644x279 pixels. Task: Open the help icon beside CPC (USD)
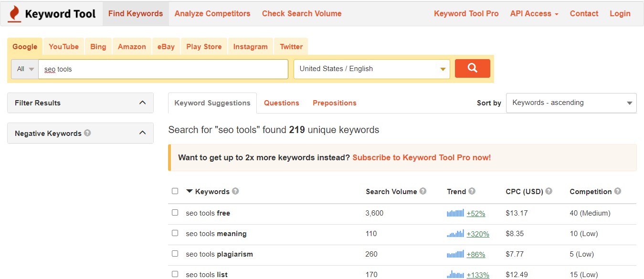click(549, 191)
